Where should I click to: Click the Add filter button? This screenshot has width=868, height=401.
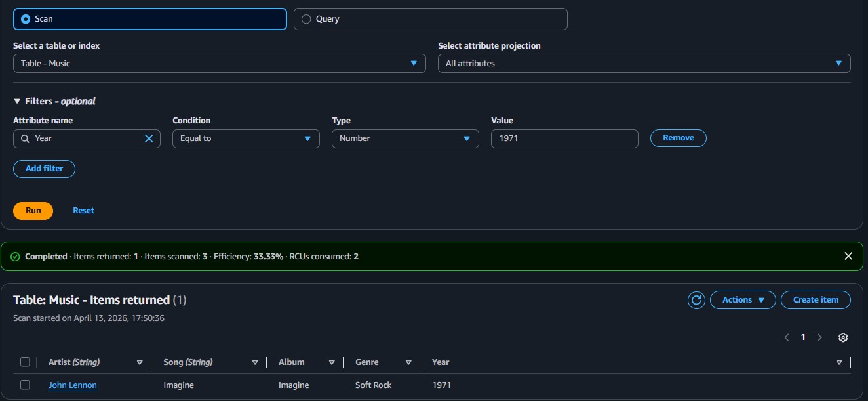click(x=44, y=169)
